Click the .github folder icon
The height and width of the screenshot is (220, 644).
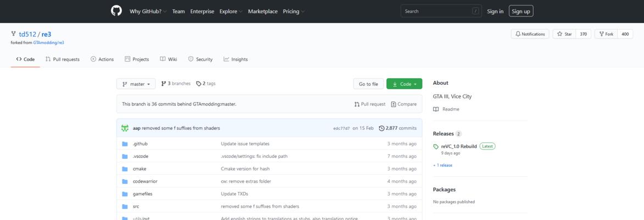(125, 144)
